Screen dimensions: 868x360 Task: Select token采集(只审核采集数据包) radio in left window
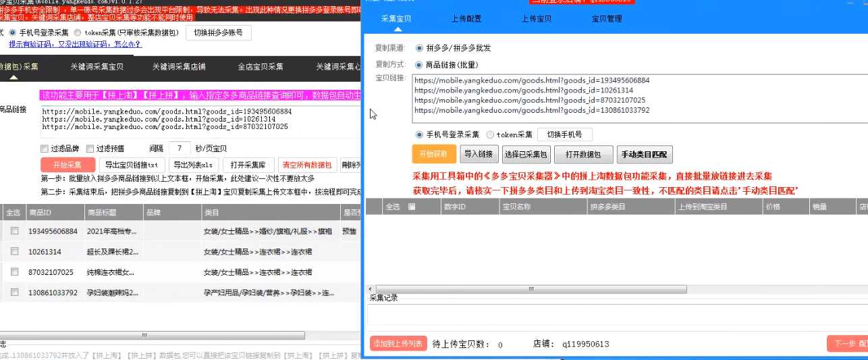(x=78, y=32)
